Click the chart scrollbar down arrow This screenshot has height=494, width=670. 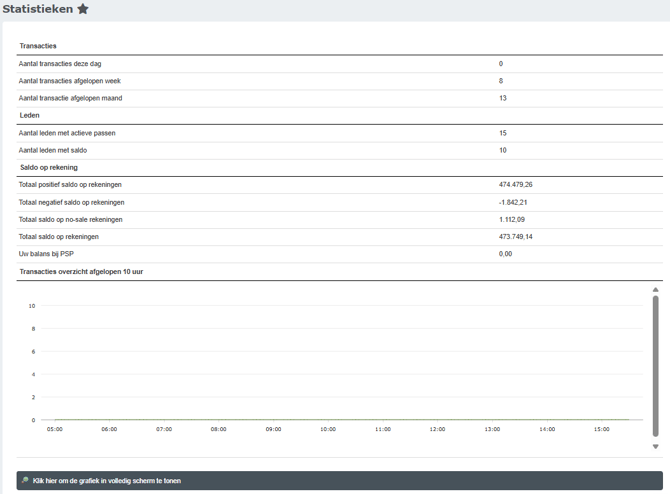(x=656, y=447)
